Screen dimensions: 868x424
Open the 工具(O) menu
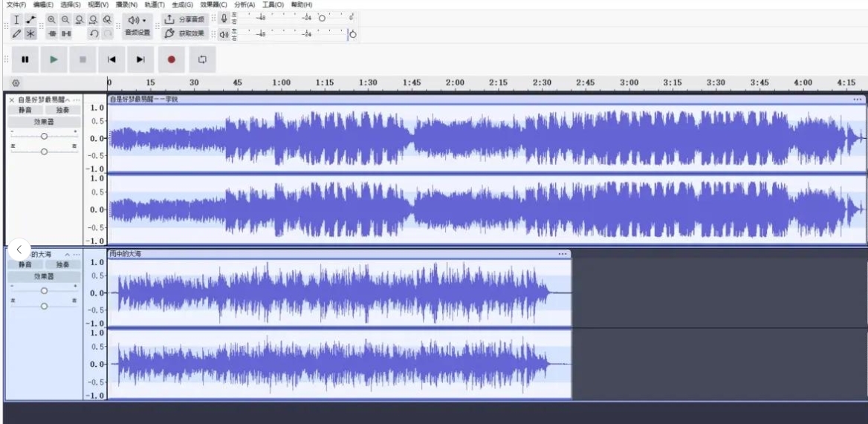click(273, 4)
